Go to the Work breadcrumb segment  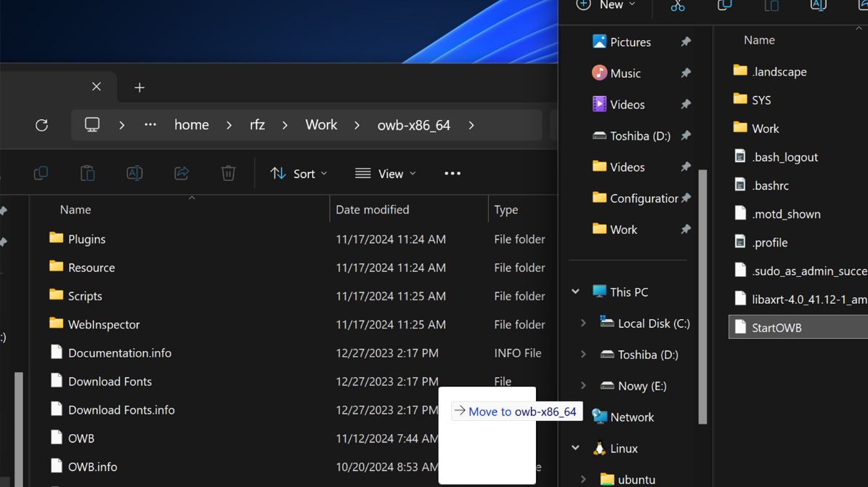pyautogui.click(x=321, y=125)
